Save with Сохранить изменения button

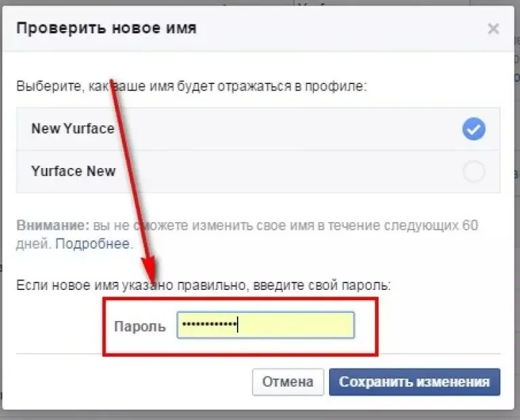coord(414,382)
